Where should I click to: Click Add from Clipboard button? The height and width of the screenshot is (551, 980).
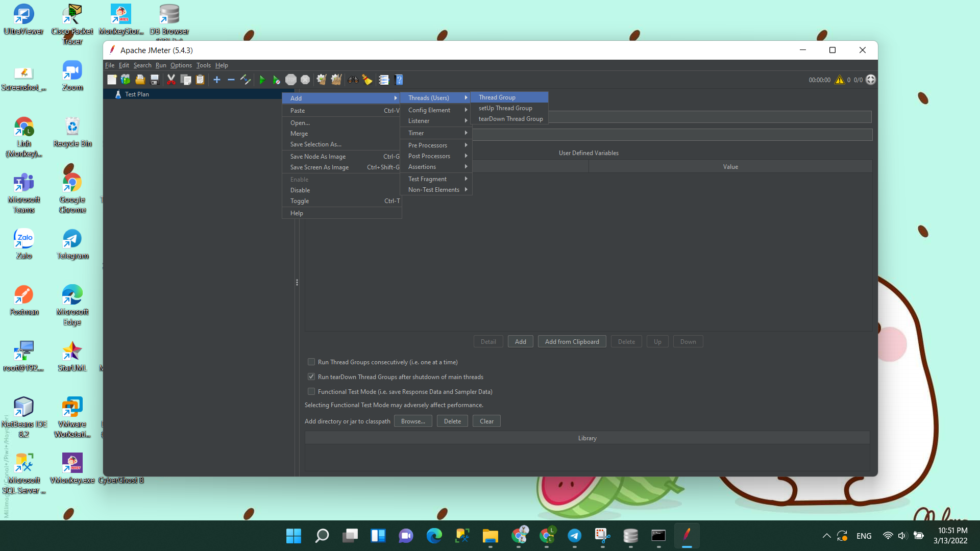pyautogui.click(x=572, y=341)
